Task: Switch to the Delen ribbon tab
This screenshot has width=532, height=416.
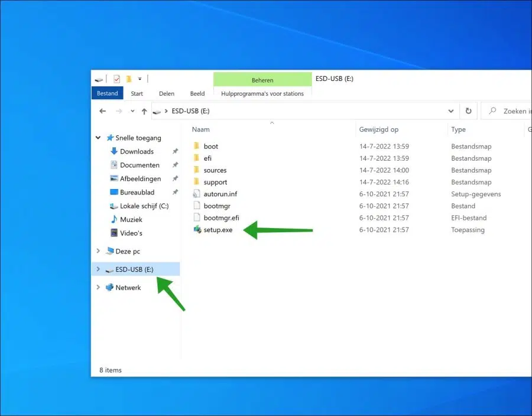Action: coord(167,93)
